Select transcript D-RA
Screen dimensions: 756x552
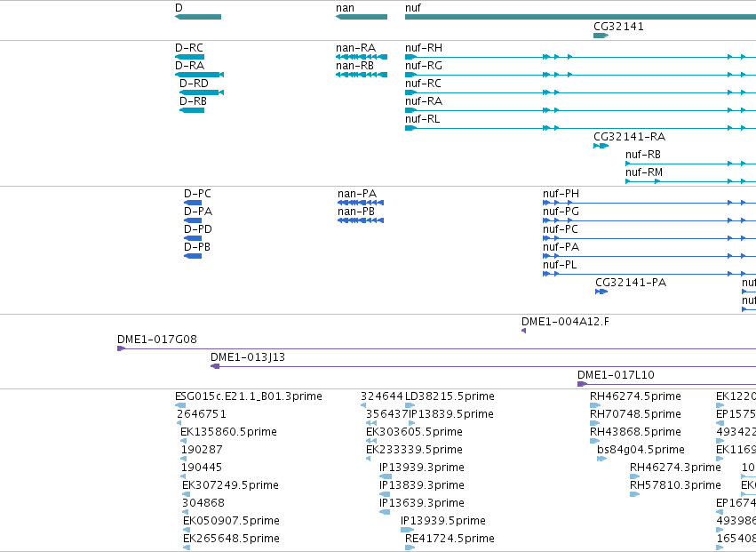click(x=199, y=75)
